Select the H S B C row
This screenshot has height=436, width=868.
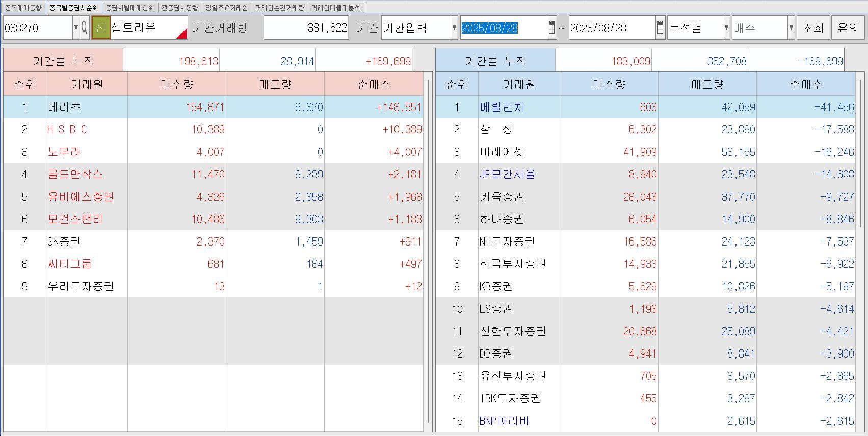point(213,129)
